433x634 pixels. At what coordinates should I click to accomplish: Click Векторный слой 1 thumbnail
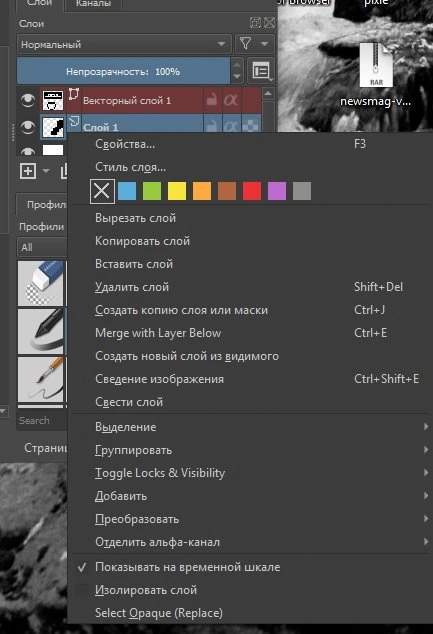coord(53,100)
